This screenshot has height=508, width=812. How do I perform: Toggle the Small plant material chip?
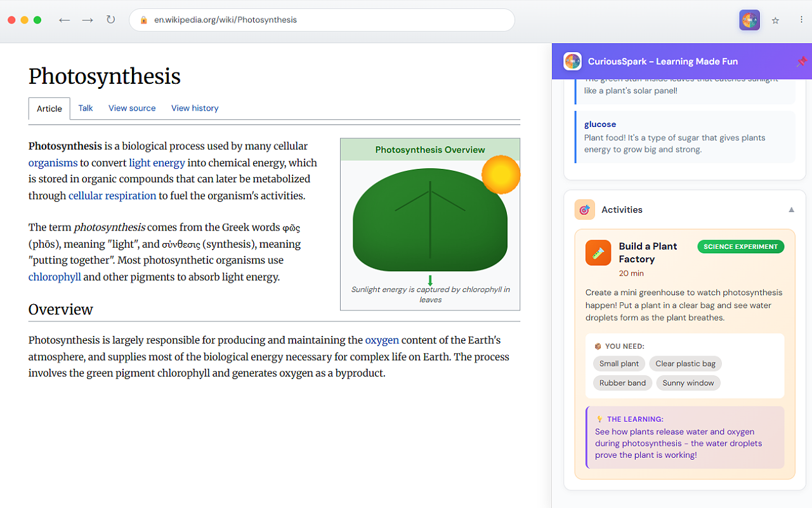tap(619, 363)
